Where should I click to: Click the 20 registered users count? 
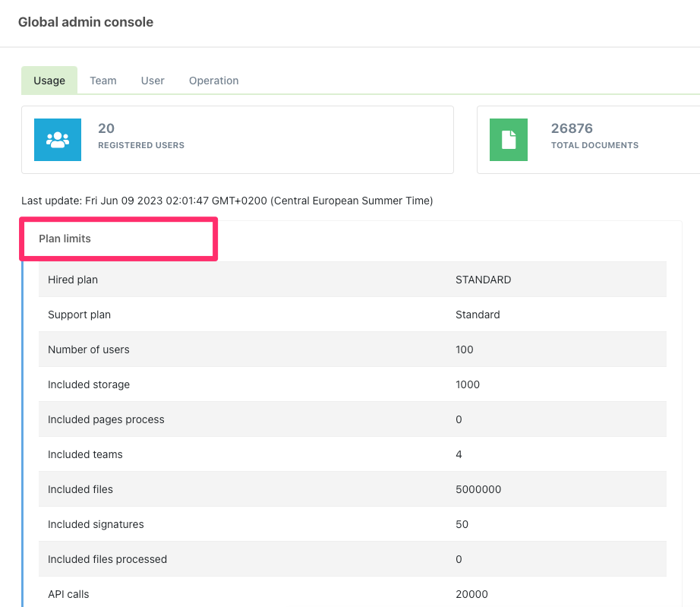point(106,128)
